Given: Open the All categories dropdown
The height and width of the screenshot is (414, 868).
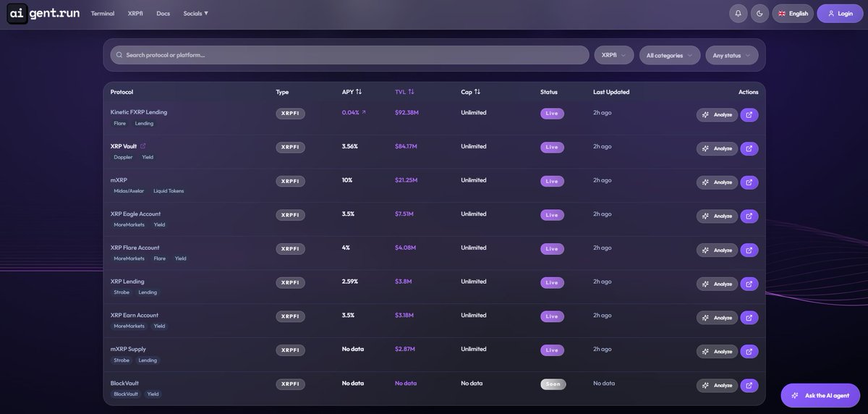Looking at the screenshot, I should 670,55.
